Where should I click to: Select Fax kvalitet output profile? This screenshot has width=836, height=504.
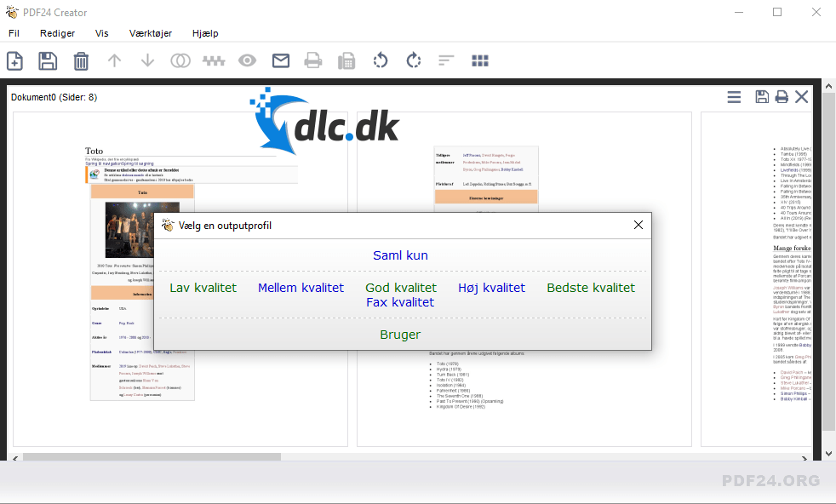click(x=400, y=302)
